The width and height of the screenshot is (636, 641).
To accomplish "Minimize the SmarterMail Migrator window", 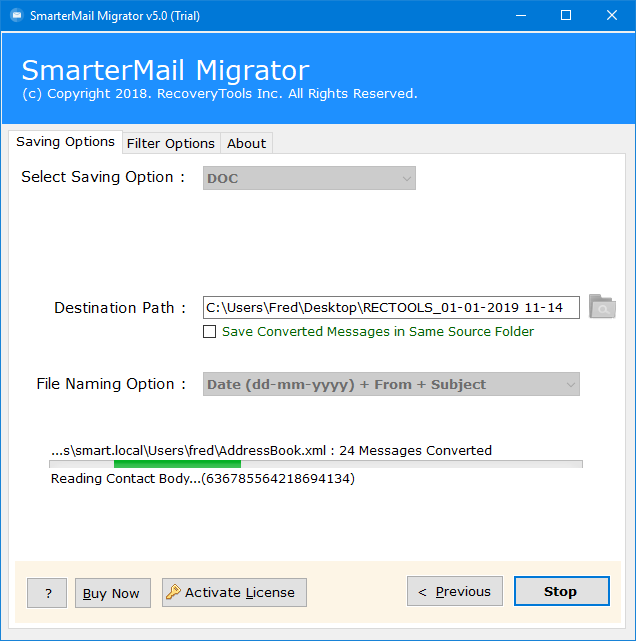I will [x=521, y=16].
